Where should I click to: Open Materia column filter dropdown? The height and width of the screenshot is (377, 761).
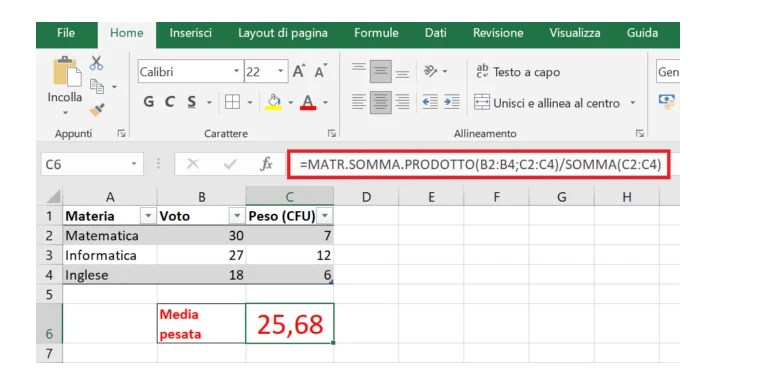coord(148,216)
